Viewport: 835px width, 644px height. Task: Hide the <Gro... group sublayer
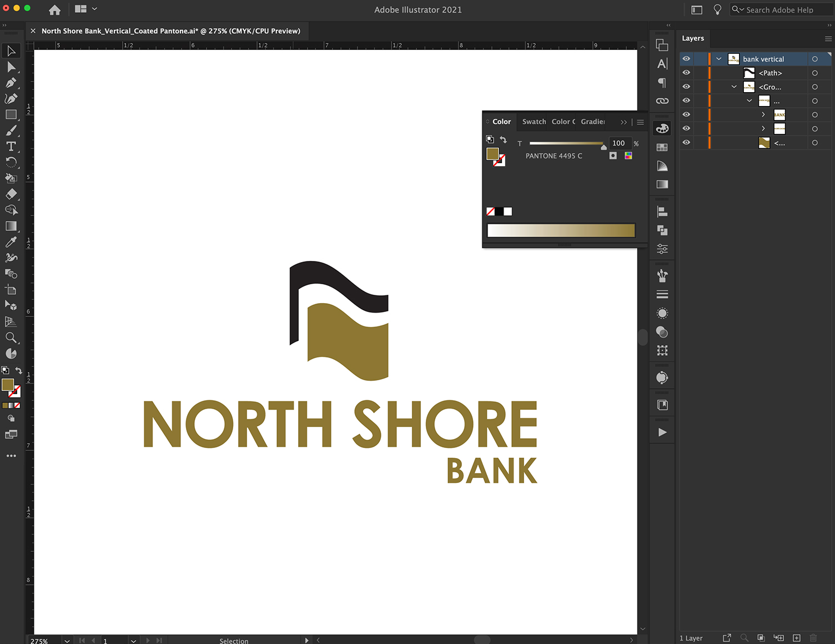tap(686, 87)
